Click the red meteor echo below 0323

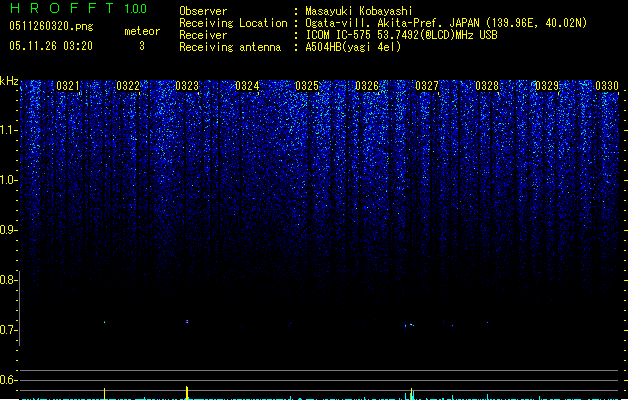[187, 321]
